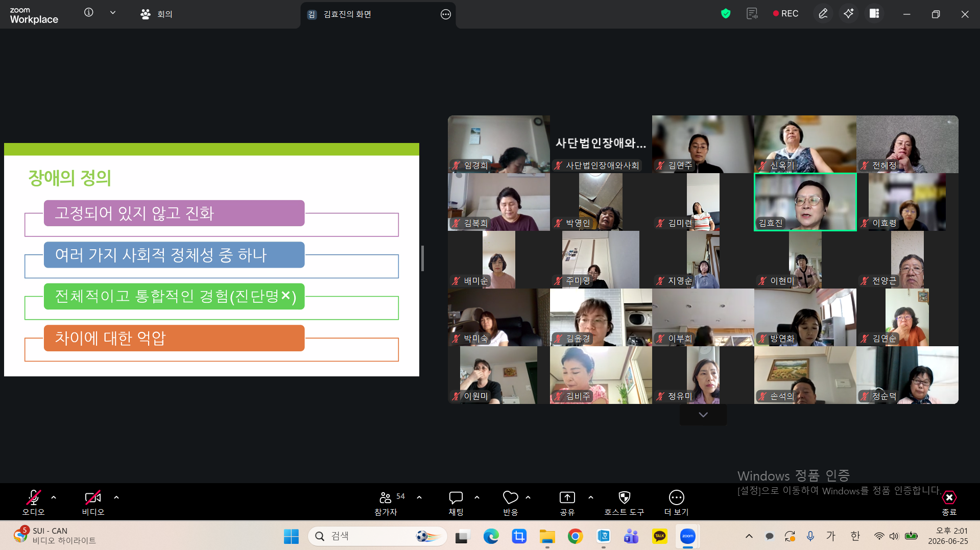
Task: Unmute microphone with 오디오 button
Action: coord(33,503)
